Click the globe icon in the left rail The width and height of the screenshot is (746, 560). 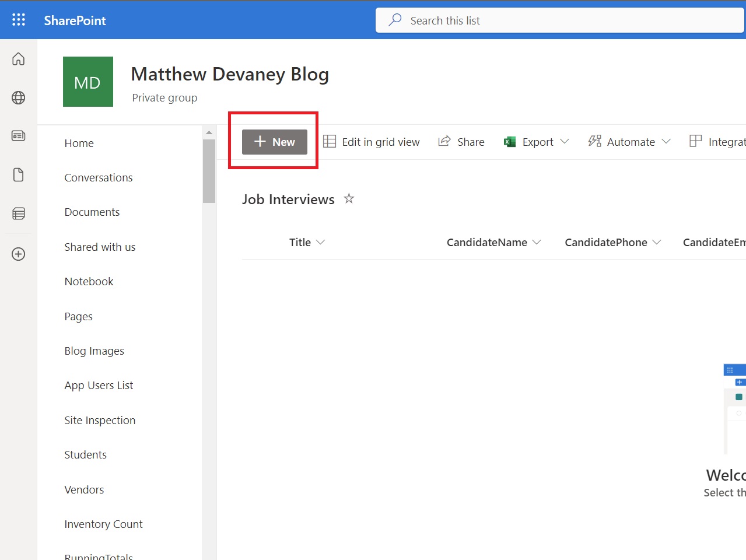[18, 97]
